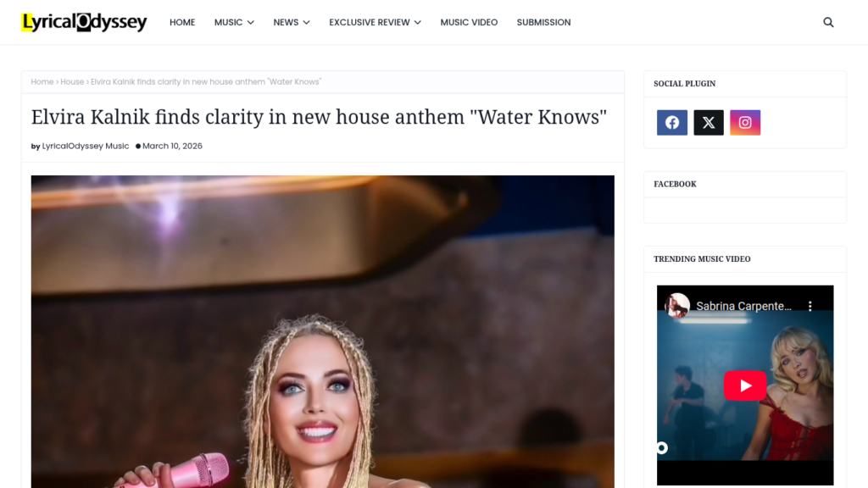Open the LyricalOdyssey Music author link

(x=86, y=146)
